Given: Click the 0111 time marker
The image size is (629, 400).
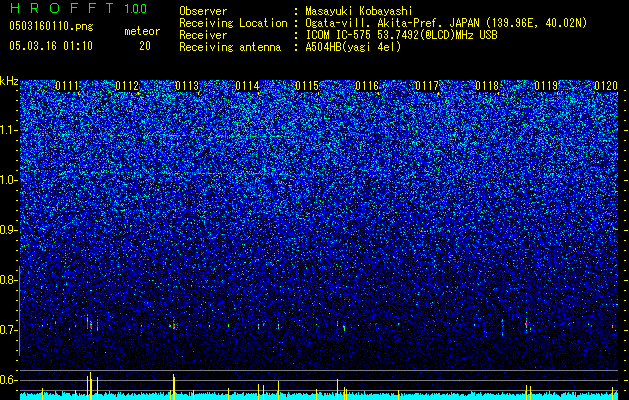Looking at the screenshot, I should (x=67, y=86).
